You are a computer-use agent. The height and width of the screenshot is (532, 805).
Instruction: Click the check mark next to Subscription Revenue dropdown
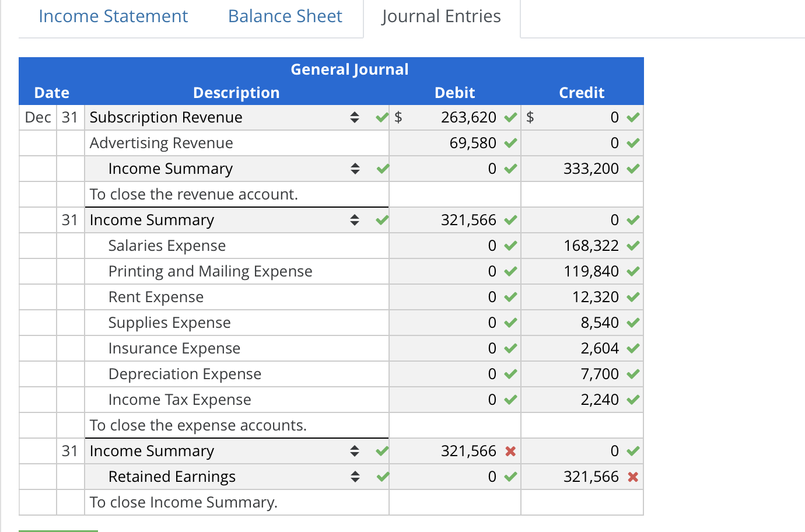point(382,117)
